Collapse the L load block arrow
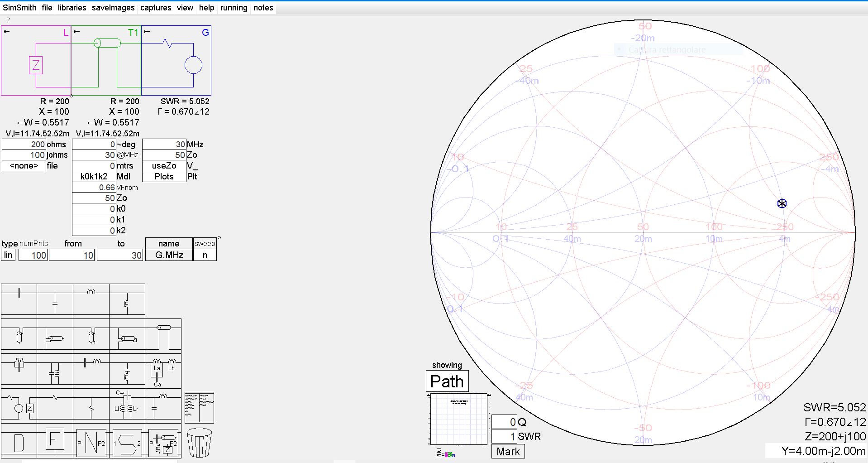 click(x=6, y=31)
